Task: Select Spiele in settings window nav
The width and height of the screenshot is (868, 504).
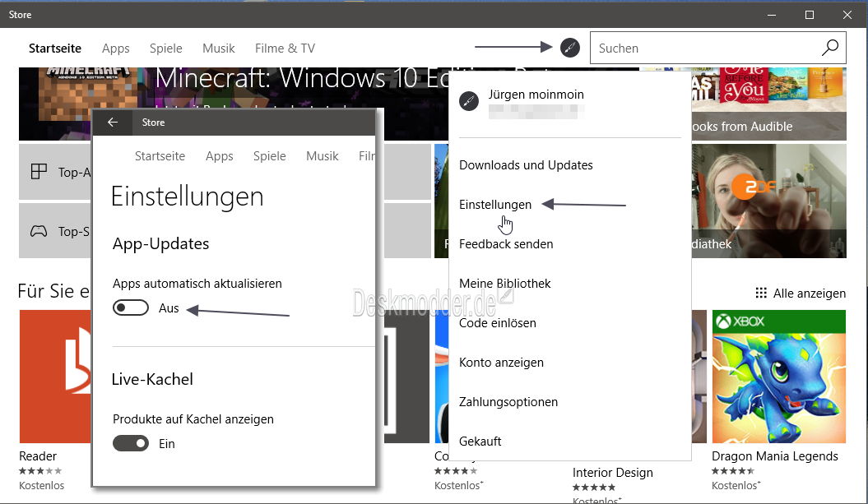Action: [270, 156]
